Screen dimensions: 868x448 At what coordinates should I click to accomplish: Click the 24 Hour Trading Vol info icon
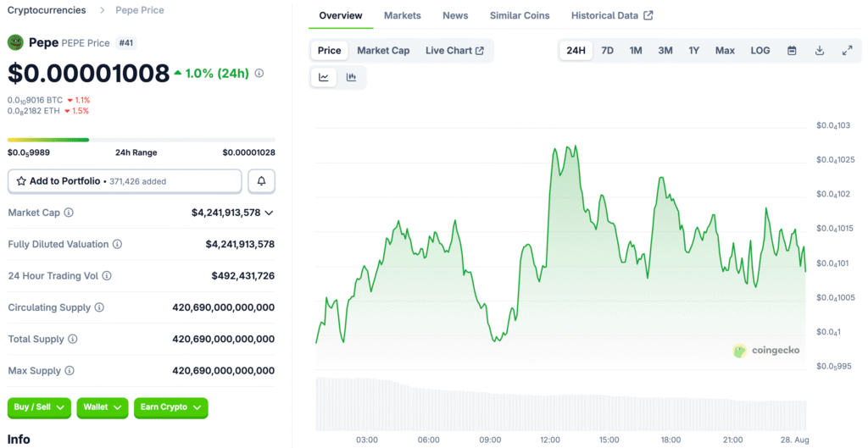point(107,275)
